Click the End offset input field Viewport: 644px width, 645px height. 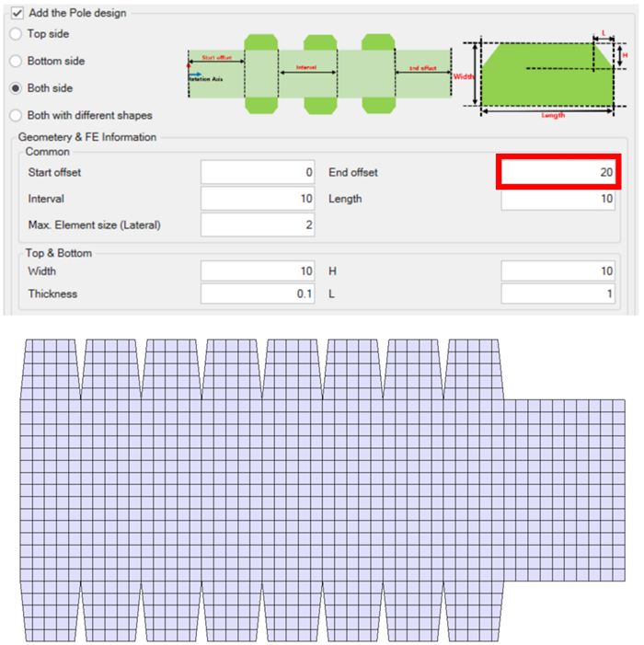tap(558, 172)
